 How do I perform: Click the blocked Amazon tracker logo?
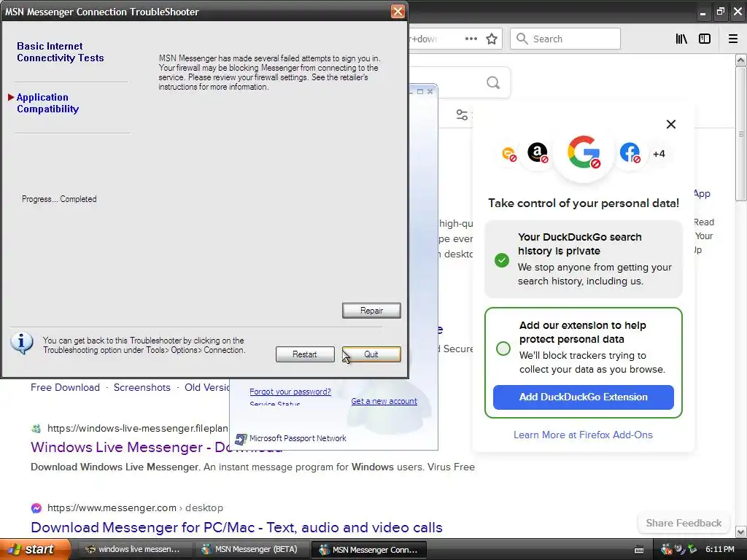pos(538,153)
